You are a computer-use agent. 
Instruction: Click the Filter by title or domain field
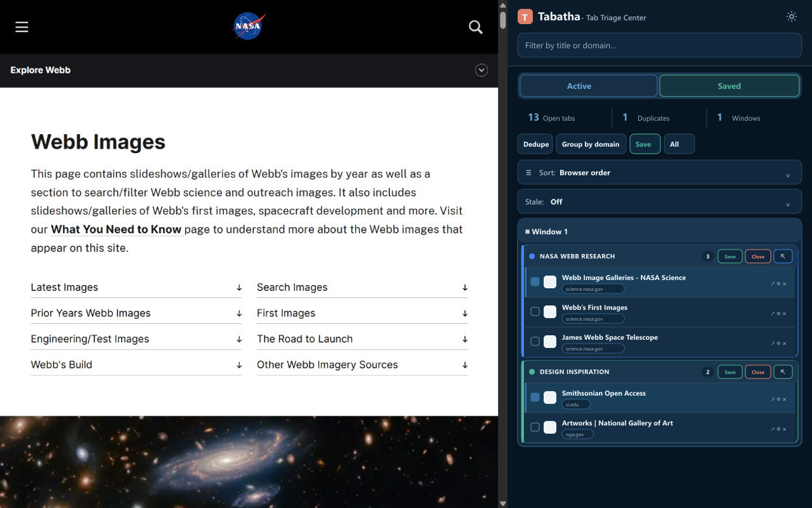pos(660,45)
